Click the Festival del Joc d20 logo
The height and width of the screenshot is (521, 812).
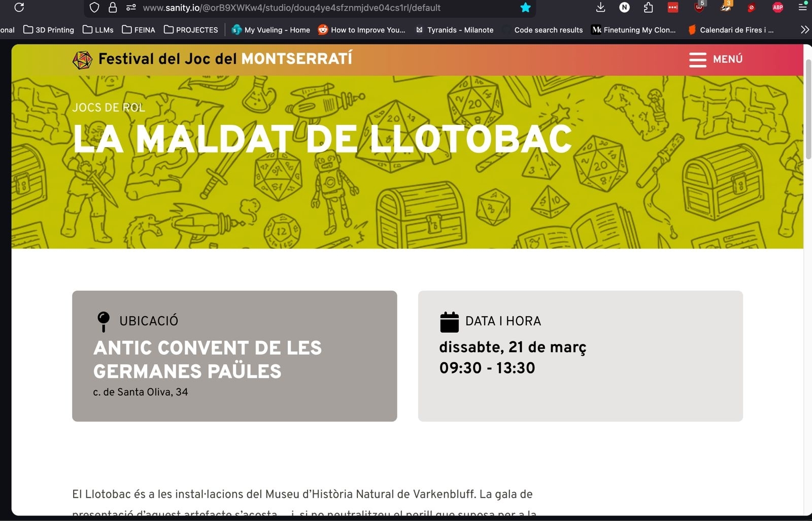pos(82,60)
